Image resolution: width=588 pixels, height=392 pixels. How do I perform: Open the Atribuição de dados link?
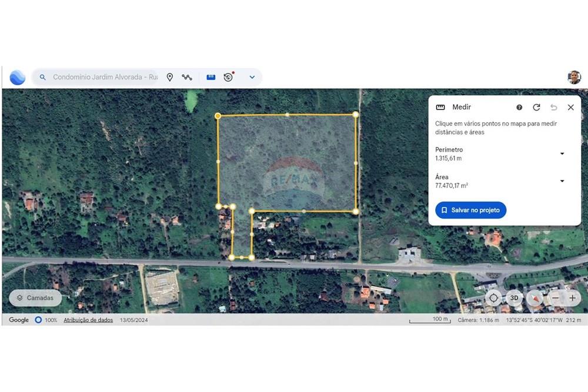(88, 320)
